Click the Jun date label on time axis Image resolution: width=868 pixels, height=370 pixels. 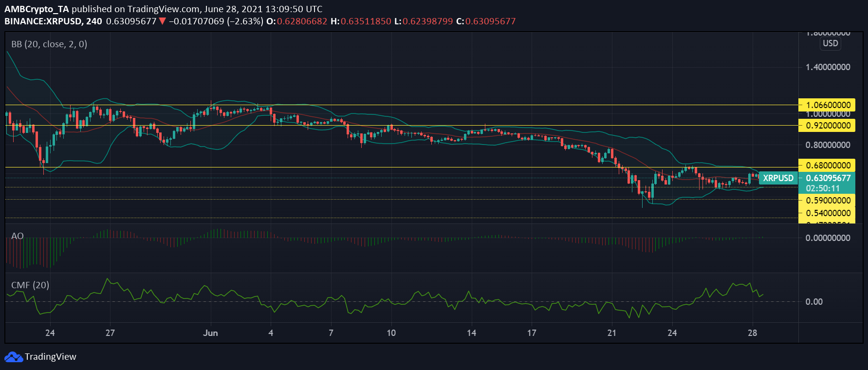click(210, 333)
